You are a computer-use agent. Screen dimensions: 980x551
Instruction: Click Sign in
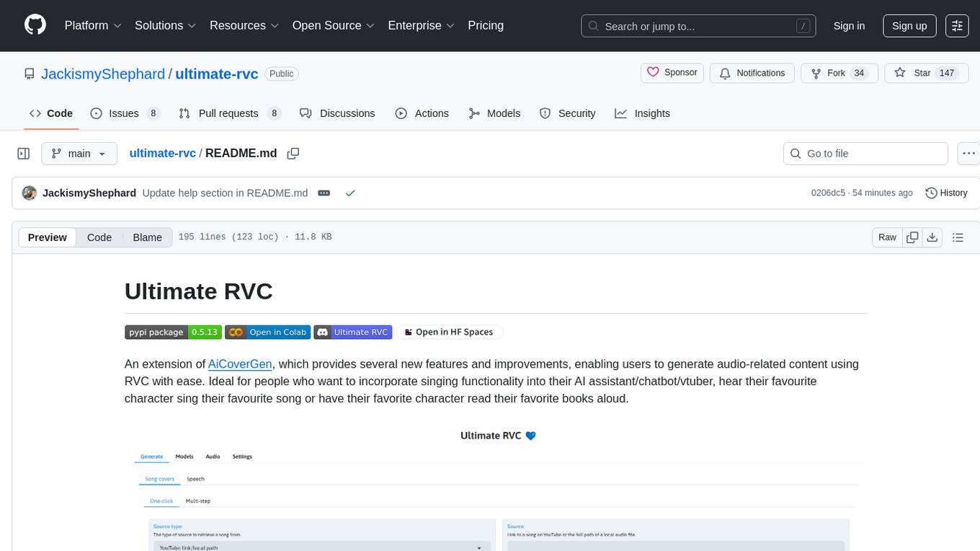click(x=849, y=26)
